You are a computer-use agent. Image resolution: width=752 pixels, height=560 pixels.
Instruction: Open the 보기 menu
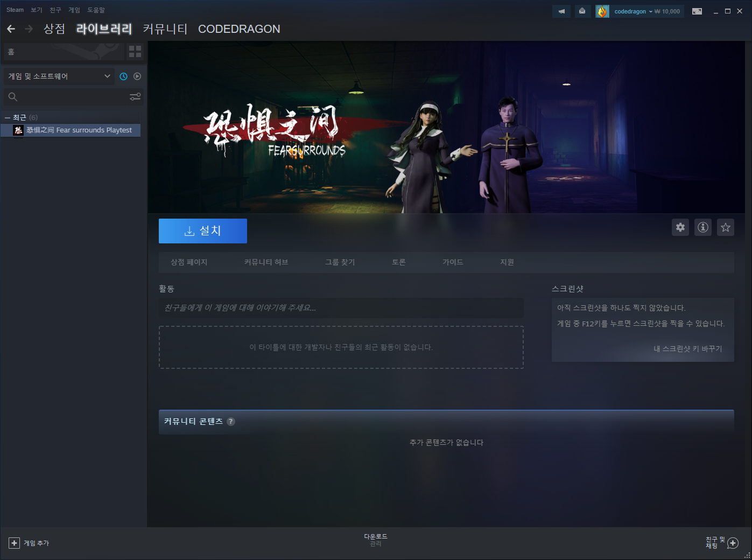coord(37,10)
